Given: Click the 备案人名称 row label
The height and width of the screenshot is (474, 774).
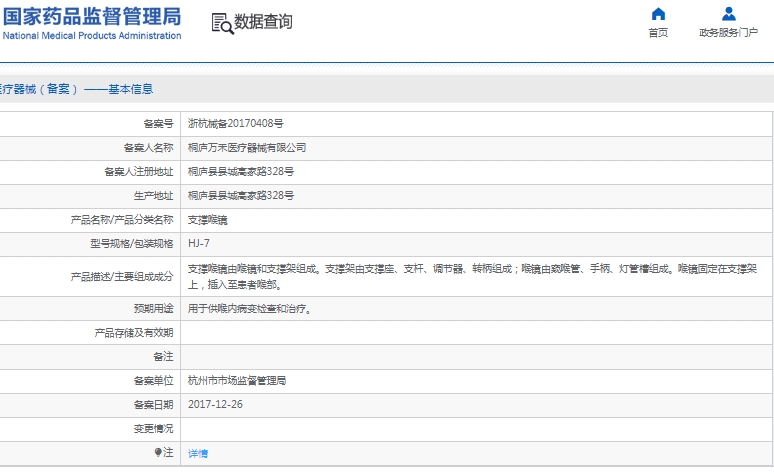Looking at the screenshot, I should pos(149,148).
